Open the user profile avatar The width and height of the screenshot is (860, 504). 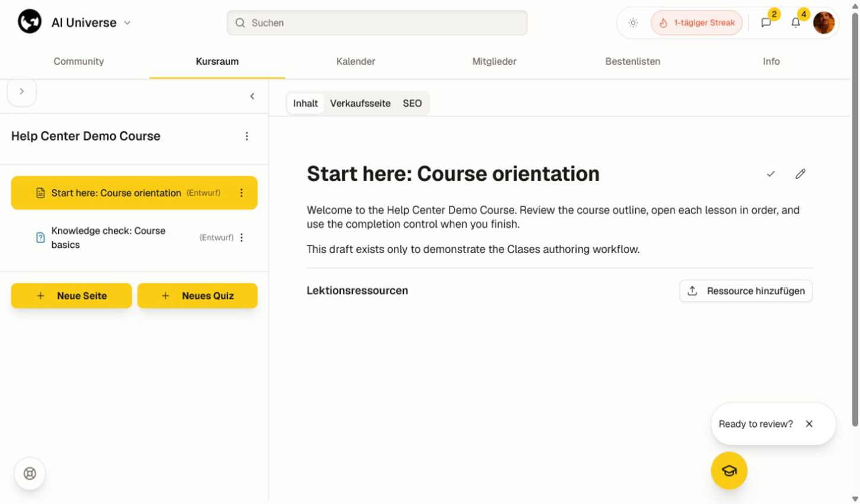pyautogui.click(x=824, y=23)
